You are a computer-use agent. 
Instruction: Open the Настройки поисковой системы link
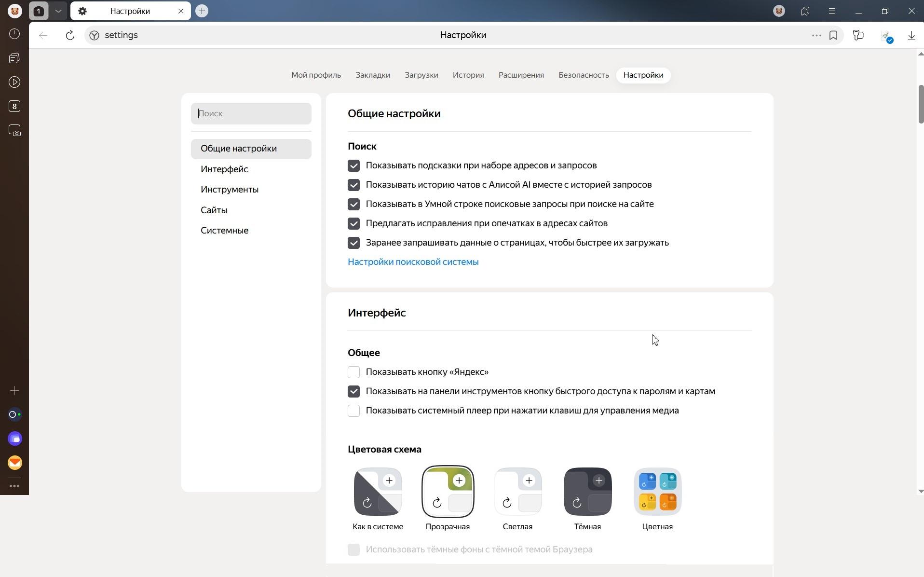[413, 262]
